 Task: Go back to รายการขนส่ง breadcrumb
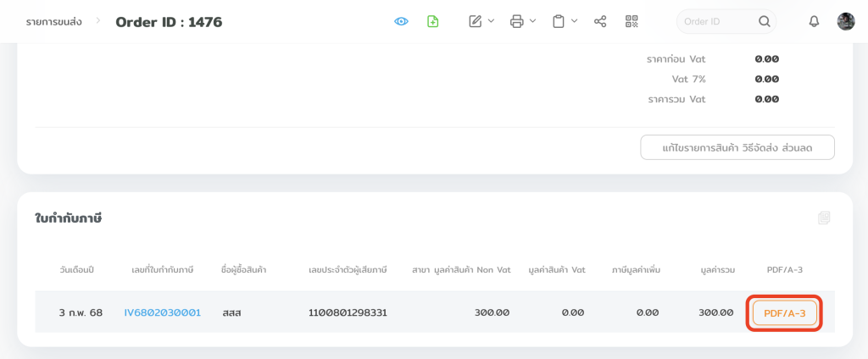point(53,21)
